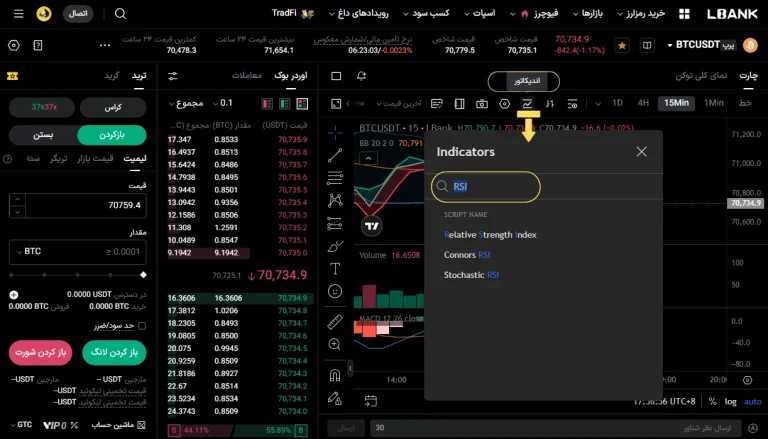Viewport: 768px width, 439px height.
Task: Open the order book total unit dropdown
Action: click(186, 103)
